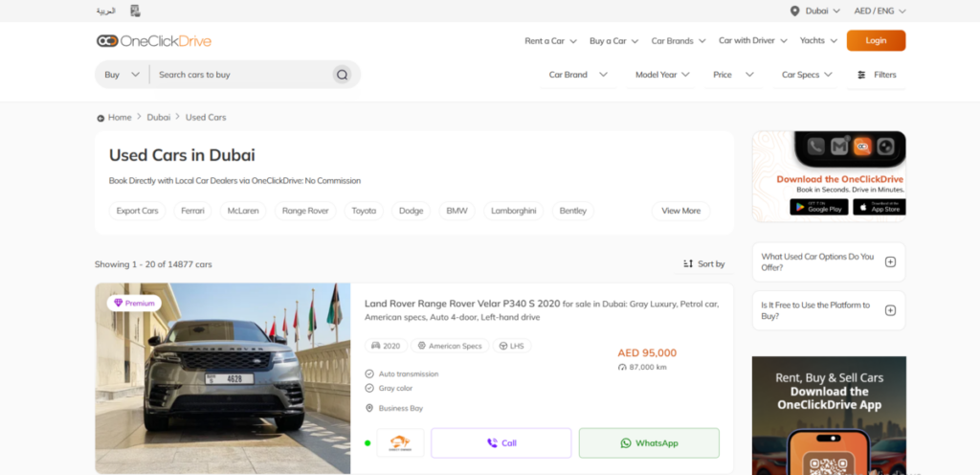Select the Ferrari brand chip

pos(192,211)
